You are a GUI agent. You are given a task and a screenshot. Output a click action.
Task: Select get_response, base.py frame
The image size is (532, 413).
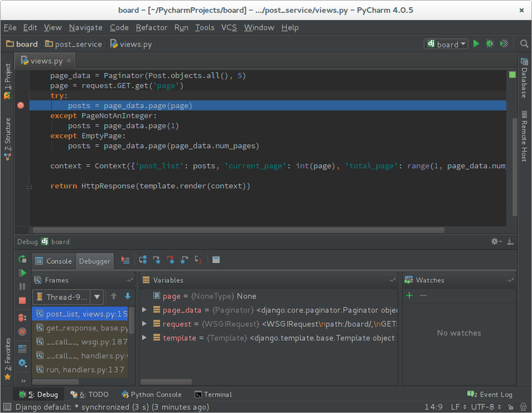[x=80, y=328]
